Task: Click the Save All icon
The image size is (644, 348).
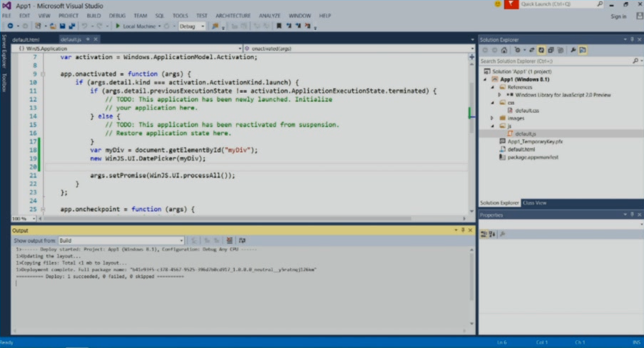Action: pyautogui.click(x=72, y=26)
